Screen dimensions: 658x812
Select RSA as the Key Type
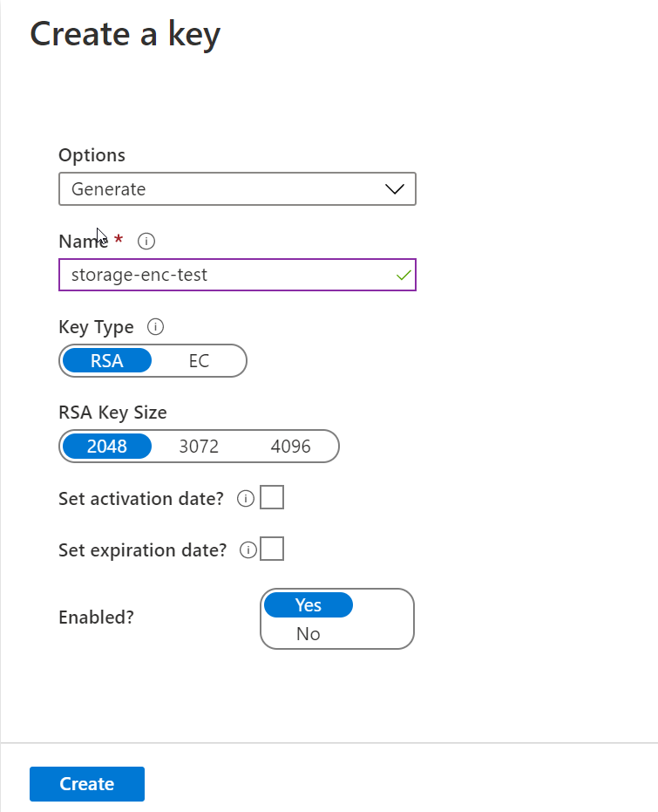(x=107, y=360)
